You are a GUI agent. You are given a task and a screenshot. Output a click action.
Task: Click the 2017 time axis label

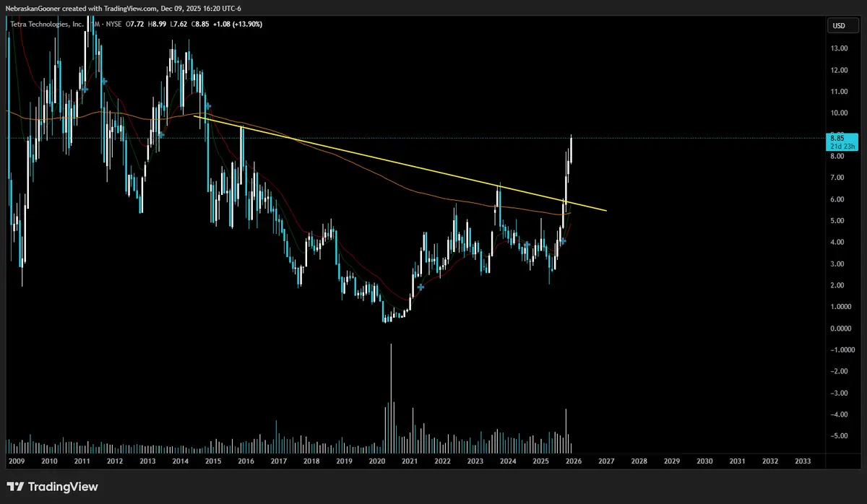(x=278, y=461)
